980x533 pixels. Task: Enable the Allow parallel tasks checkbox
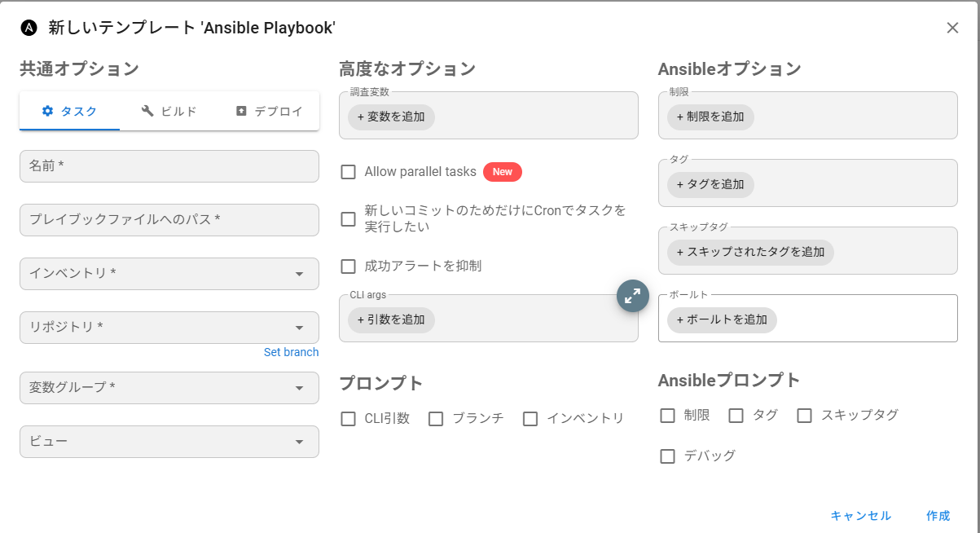click(349, 172)
